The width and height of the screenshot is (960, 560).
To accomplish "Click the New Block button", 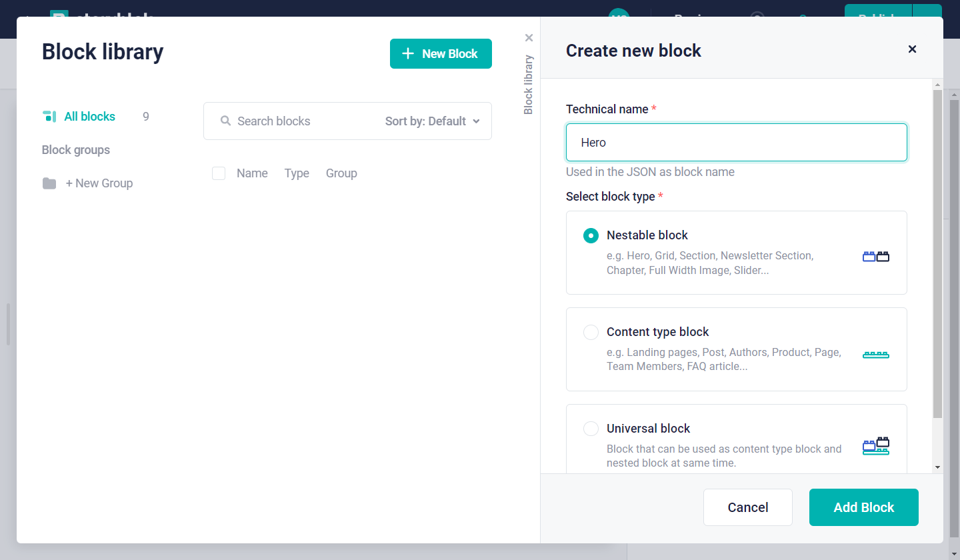I will (441, 53).
